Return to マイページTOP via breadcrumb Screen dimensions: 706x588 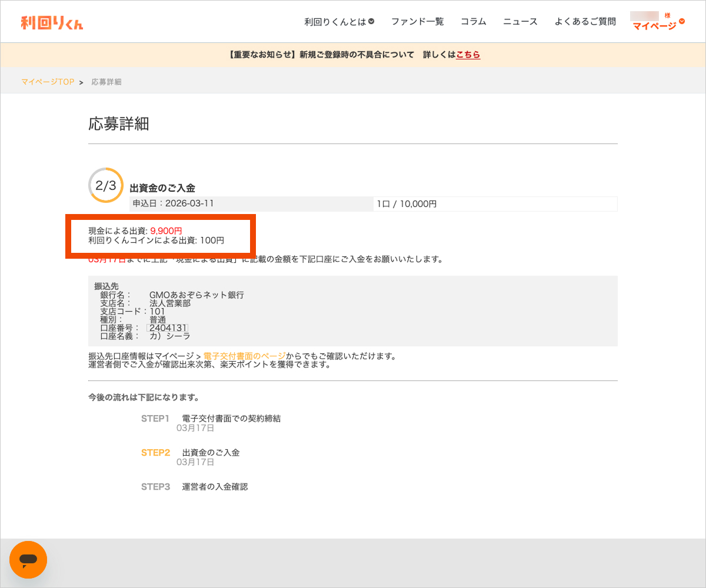(x=48, y=82)
